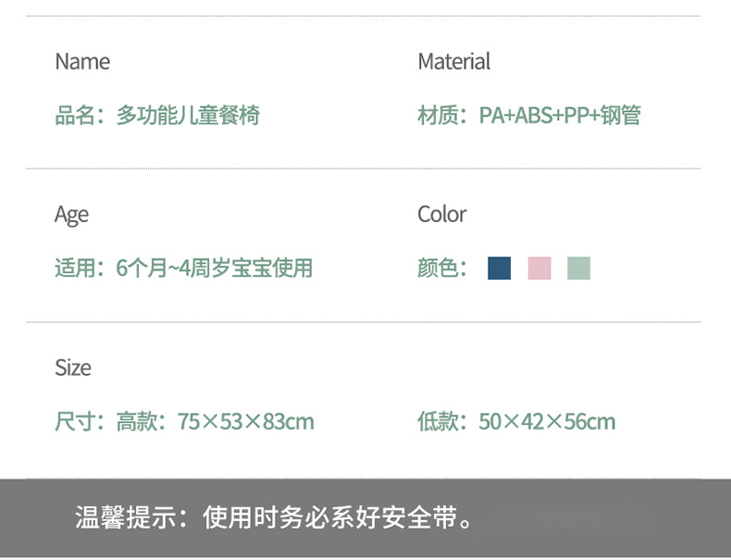Click the Color heading
This screenshot has height=560, width=731.
pyautogui.click(x=441, y=215)
